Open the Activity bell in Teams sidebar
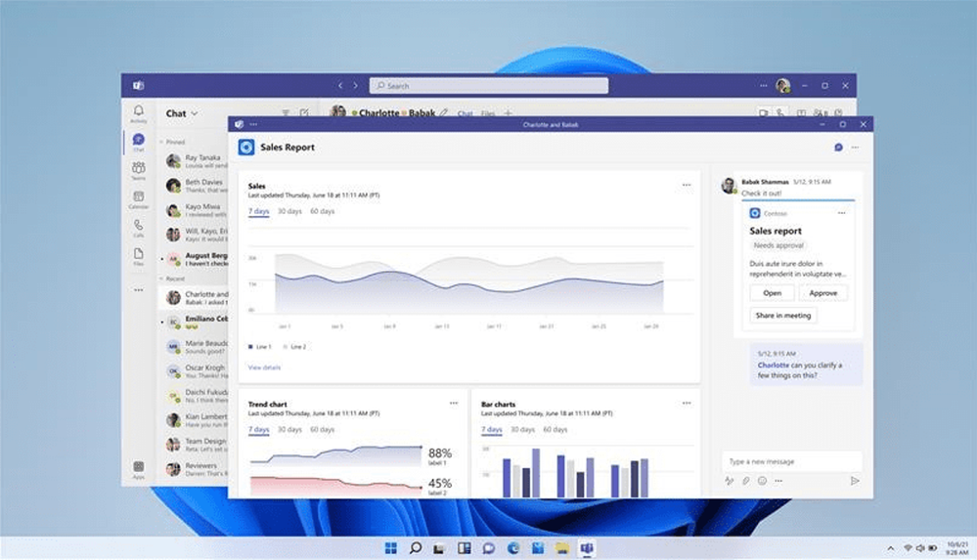 pyautogui.click(x=138, y=113)
